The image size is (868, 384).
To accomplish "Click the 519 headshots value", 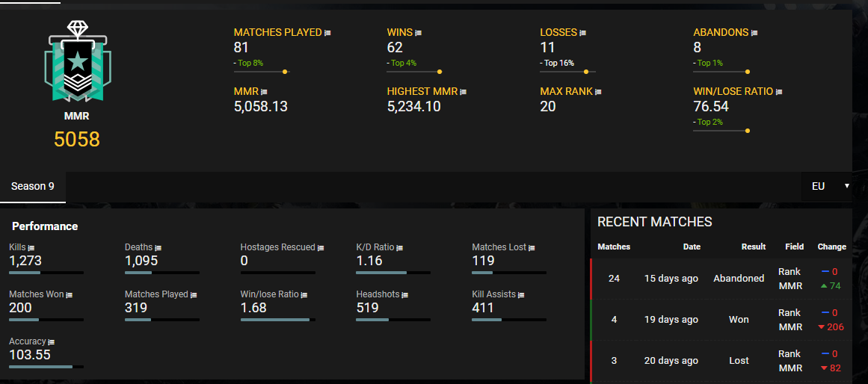I will [368, 308].
